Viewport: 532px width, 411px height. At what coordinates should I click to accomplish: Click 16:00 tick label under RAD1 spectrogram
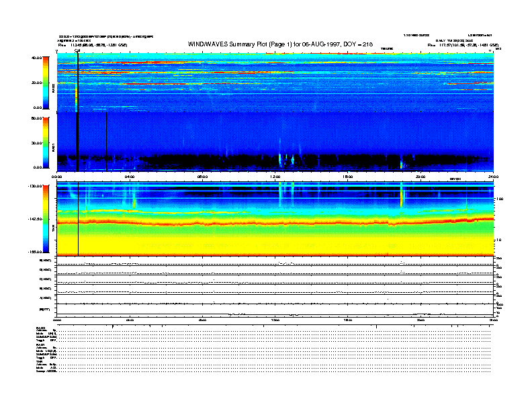coord(348,177)
